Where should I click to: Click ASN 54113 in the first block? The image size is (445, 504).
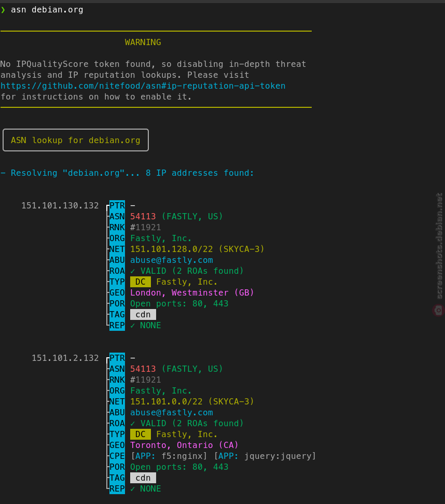143,217
